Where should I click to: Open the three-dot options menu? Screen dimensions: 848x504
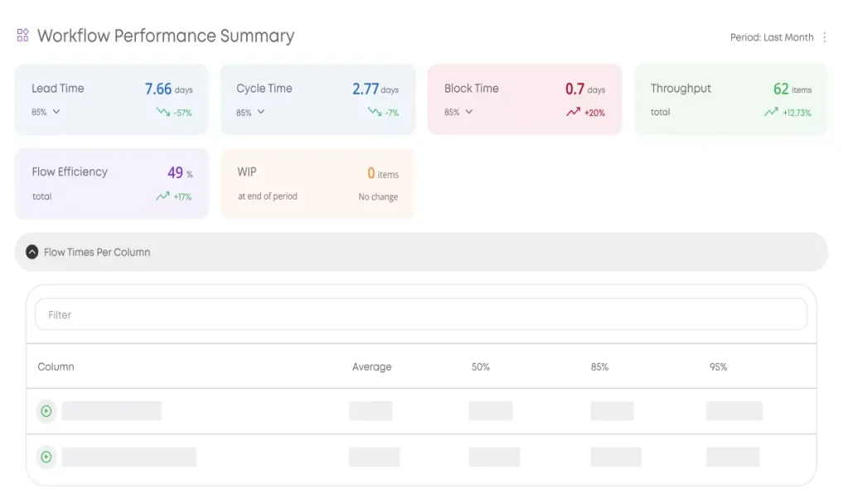click(x=824, y=37)
